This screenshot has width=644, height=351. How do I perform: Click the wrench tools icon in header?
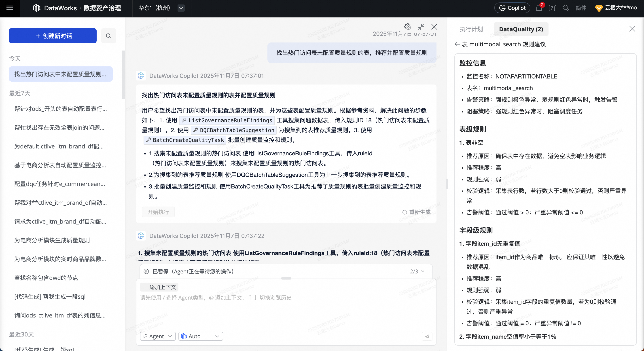pos(566,8)
